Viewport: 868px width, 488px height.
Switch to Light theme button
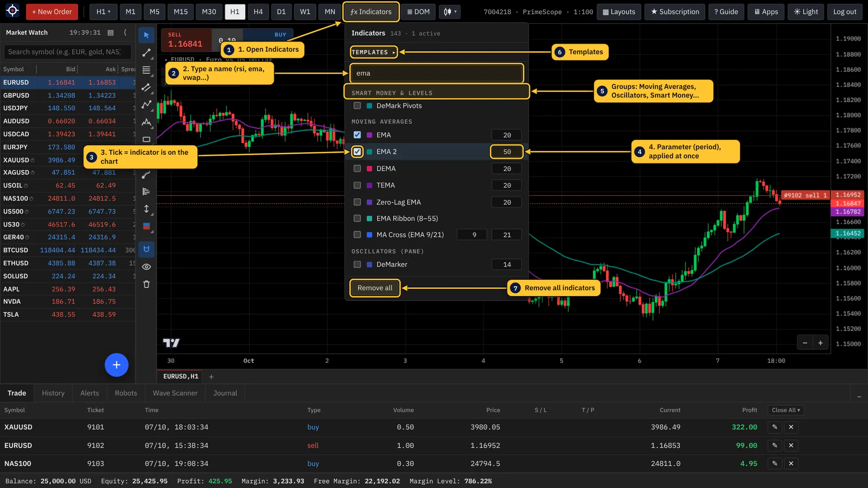(806, 12)
